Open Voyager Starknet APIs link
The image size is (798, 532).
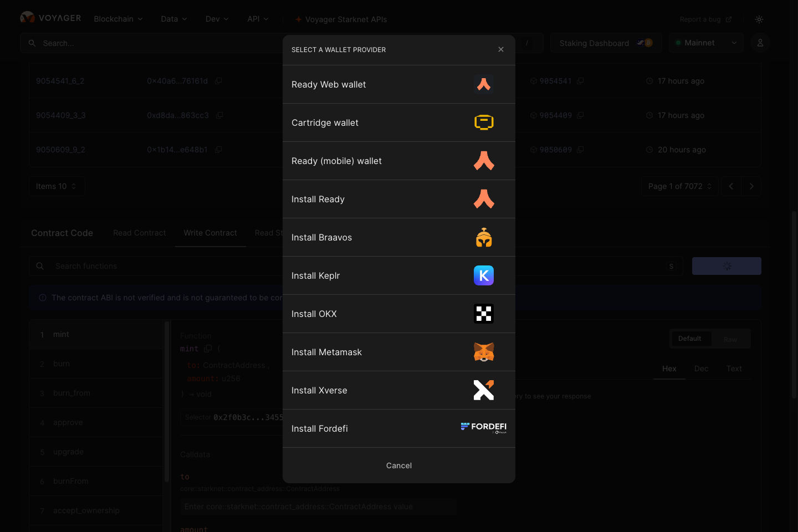(341, 19)
